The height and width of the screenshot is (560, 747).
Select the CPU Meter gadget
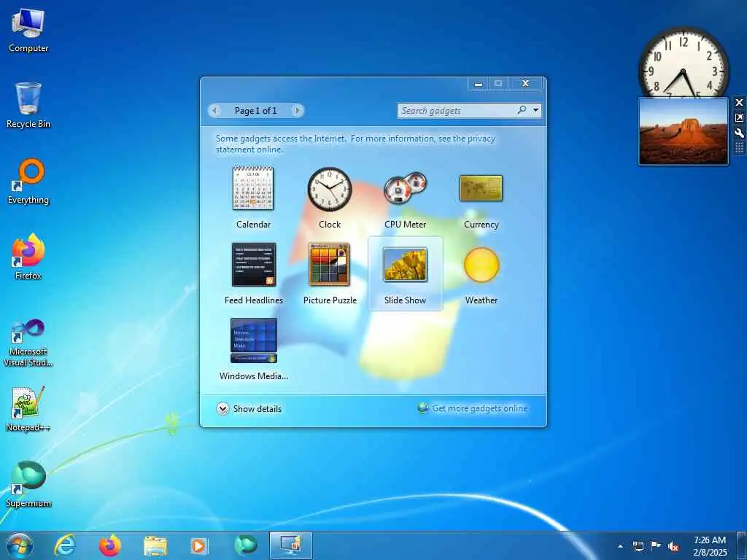coord(405,189)
